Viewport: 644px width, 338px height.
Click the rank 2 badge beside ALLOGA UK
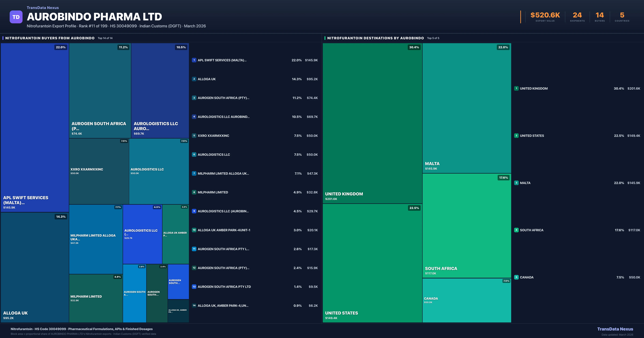(x=194, y=79)
